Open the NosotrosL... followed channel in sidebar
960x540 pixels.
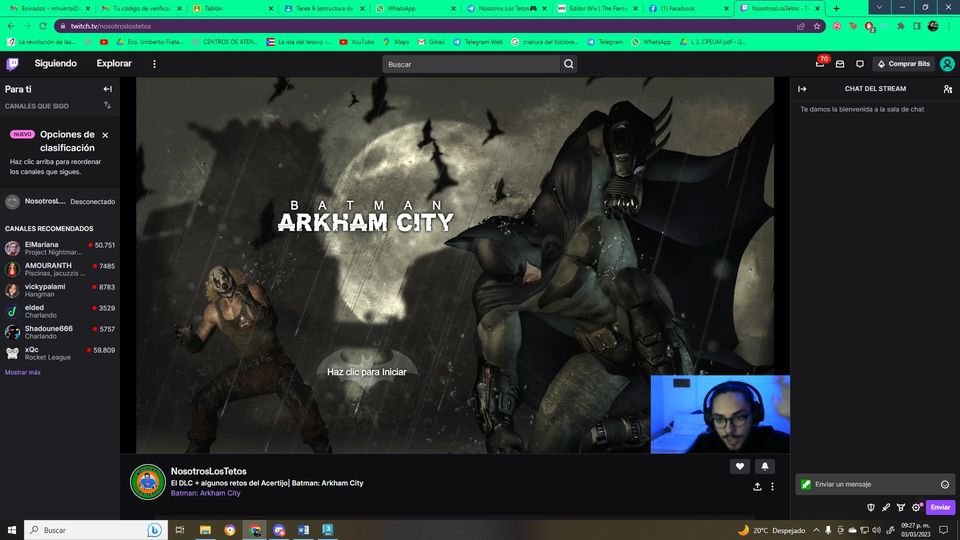[60, 201]
